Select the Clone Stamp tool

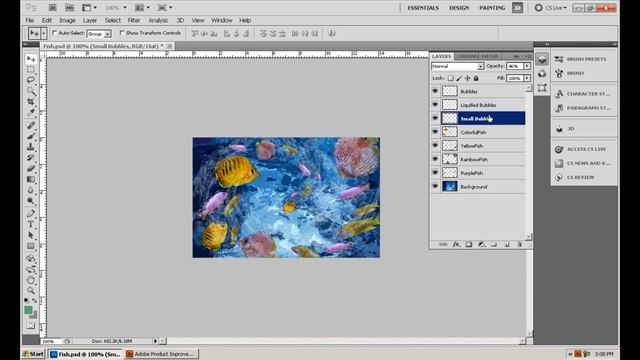(x=31, y=147)
